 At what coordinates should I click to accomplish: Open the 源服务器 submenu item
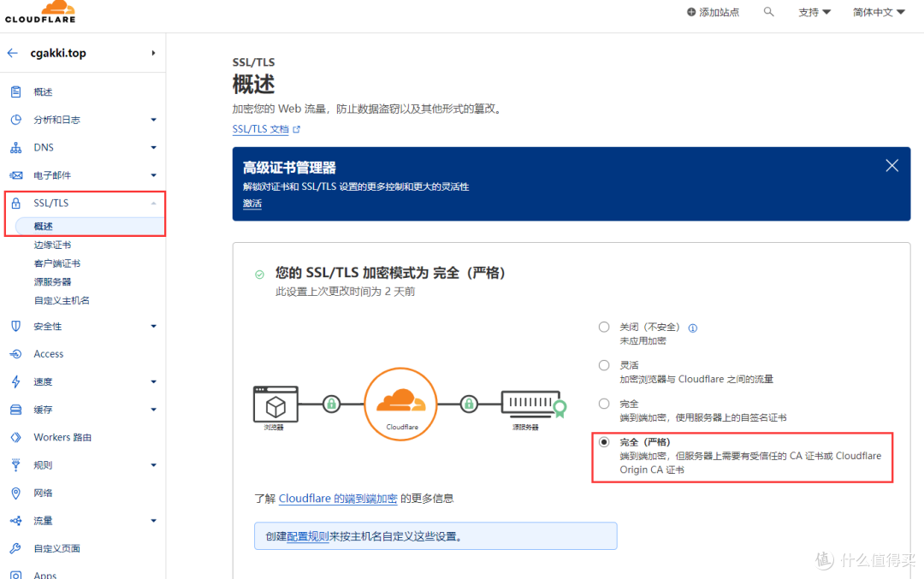click(x=52, y=281)
